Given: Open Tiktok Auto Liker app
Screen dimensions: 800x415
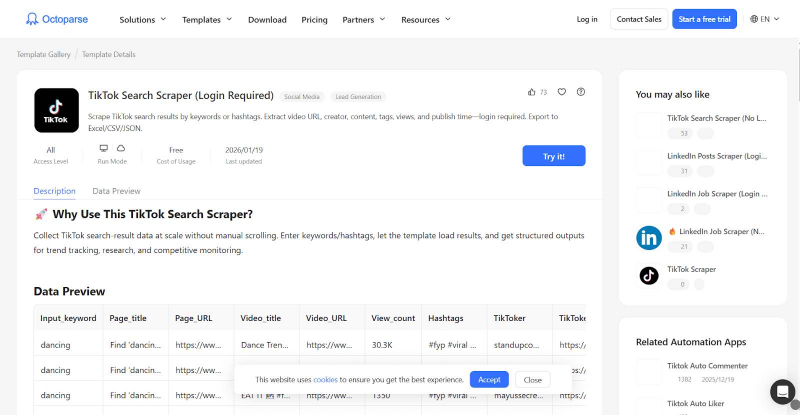Looking at the screenshot, I should (695, 403).
